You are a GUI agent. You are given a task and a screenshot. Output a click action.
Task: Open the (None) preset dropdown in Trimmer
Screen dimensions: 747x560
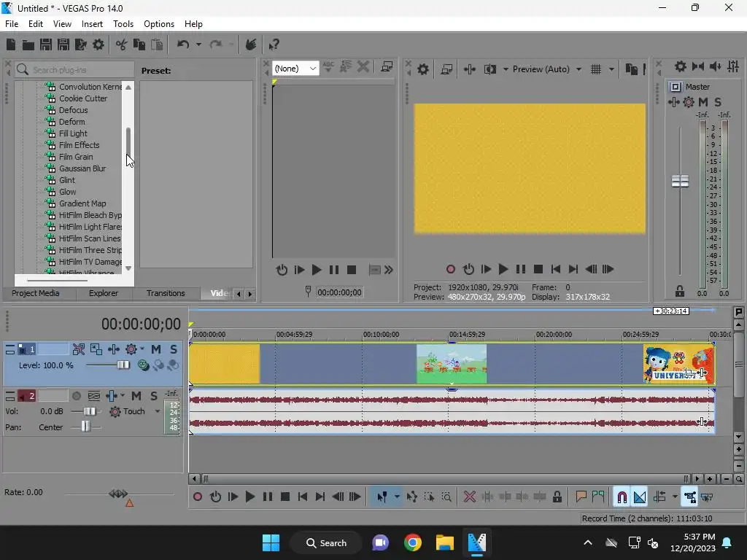tap(295, 68)
